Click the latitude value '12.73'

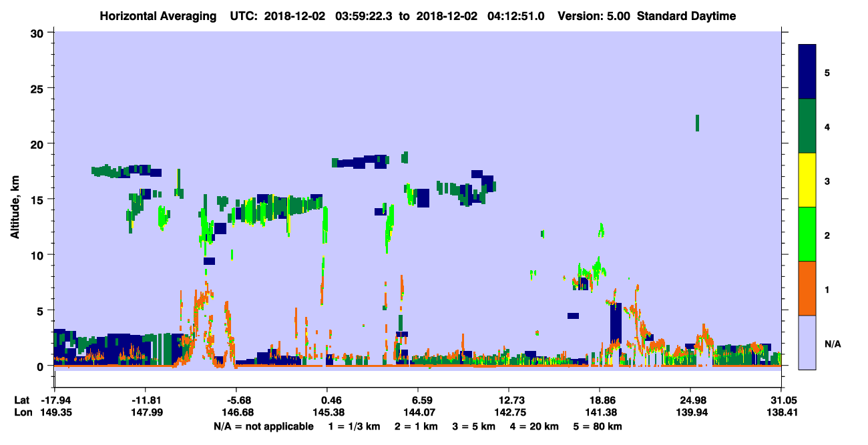[x=509, y=400]
